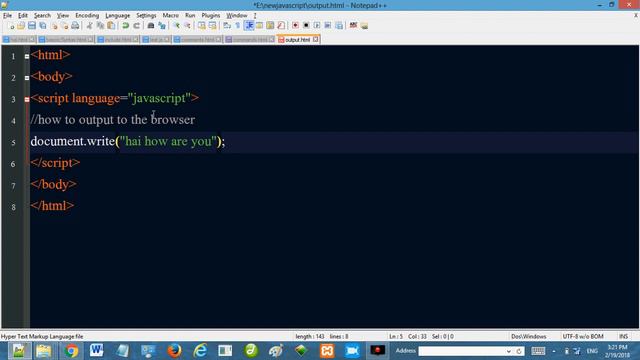Close the output.html tab
Viewport: 640px width, 360px height.
(316, 39)
